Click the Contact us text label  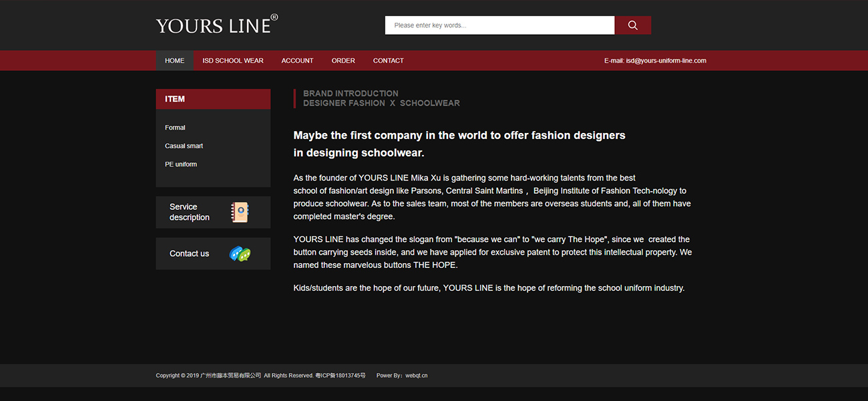point(189,254)
